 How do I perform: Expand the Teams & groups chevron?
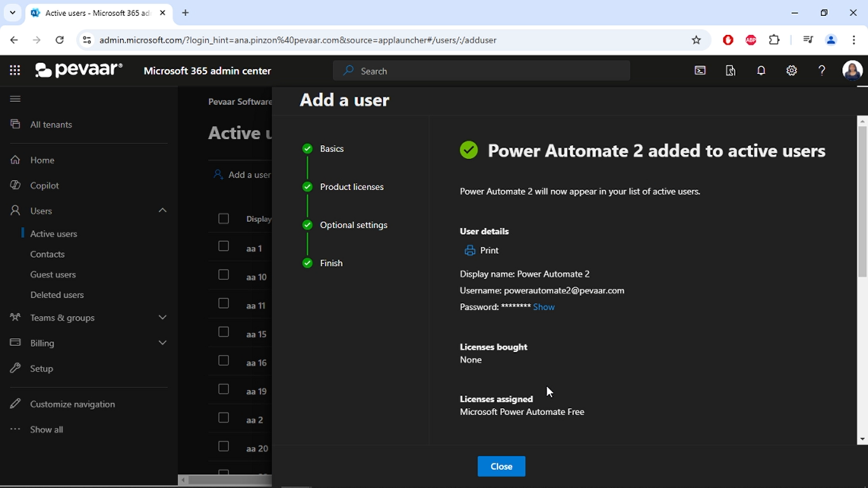click(163, 317)
